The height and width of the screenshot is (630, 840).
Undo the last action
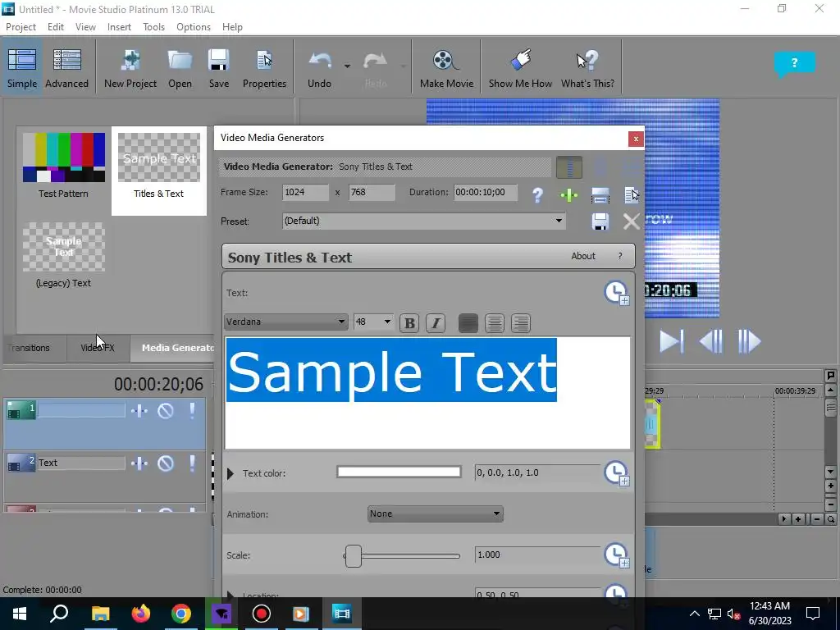[319, 68]
